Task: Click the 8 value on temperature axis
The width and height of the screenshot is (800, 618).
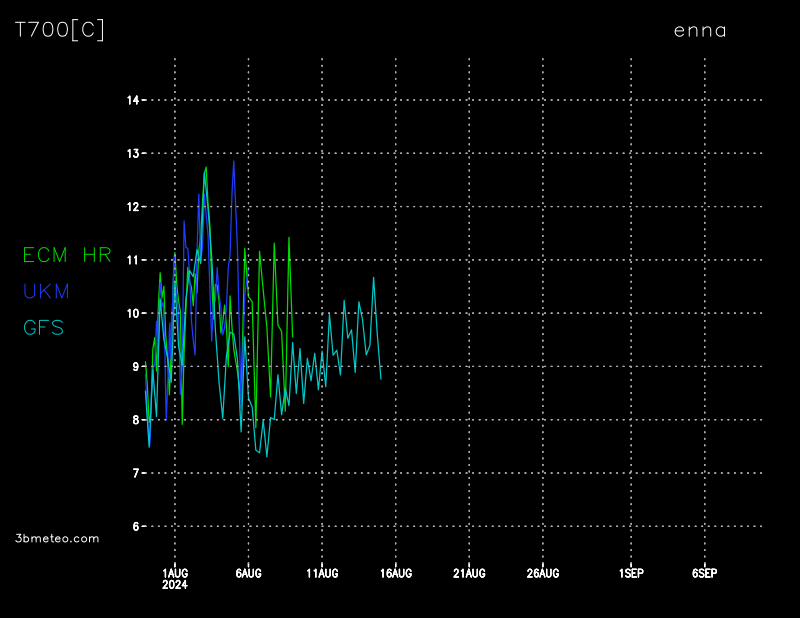Action: coord(135,420)
